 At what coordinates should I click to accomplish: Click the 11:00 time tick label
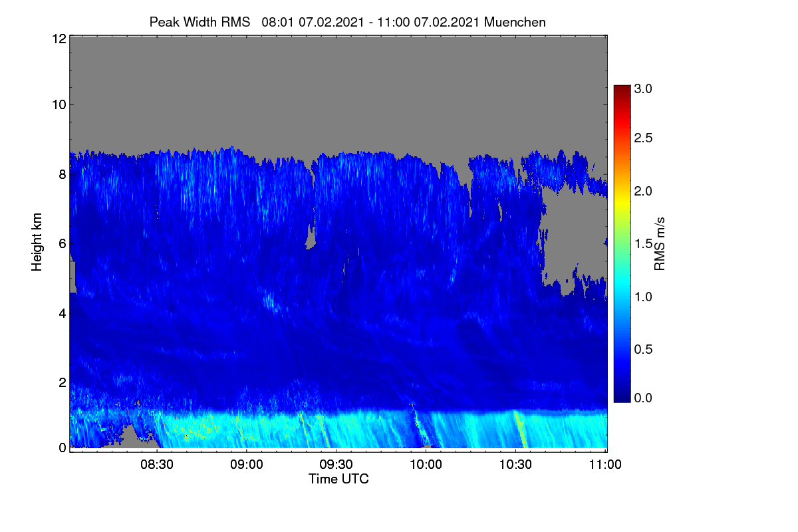pyautogui.click(x=605, y=464)
